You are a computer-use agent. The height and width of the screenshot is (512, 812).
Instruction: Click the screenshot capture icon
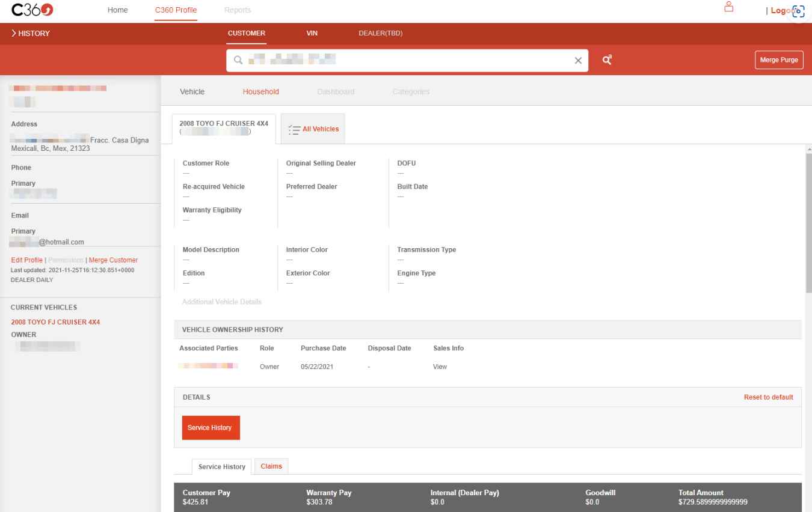point(798,11)
